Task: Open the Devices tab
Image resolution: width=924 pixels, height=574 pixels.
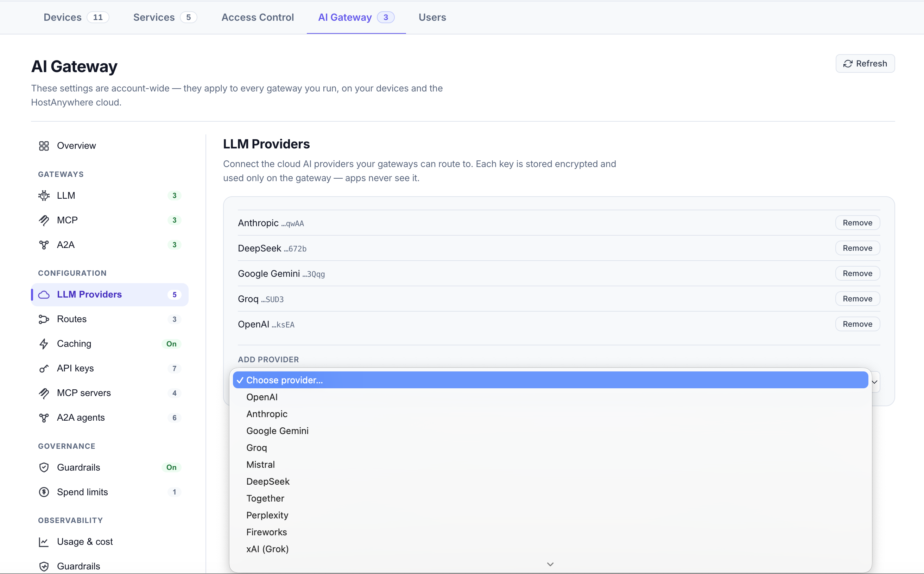Action: [x=76, y=18]
